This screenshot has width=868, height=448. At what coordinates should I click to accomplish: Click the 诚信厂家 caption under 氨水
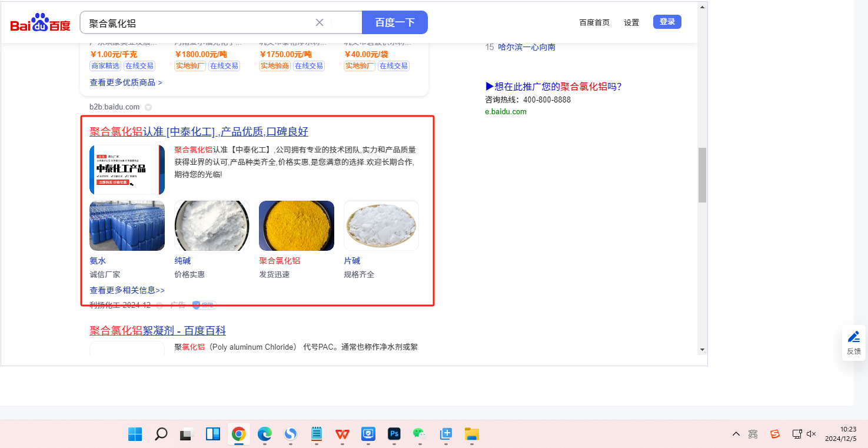pyautogui.click(x=105, y=274)
